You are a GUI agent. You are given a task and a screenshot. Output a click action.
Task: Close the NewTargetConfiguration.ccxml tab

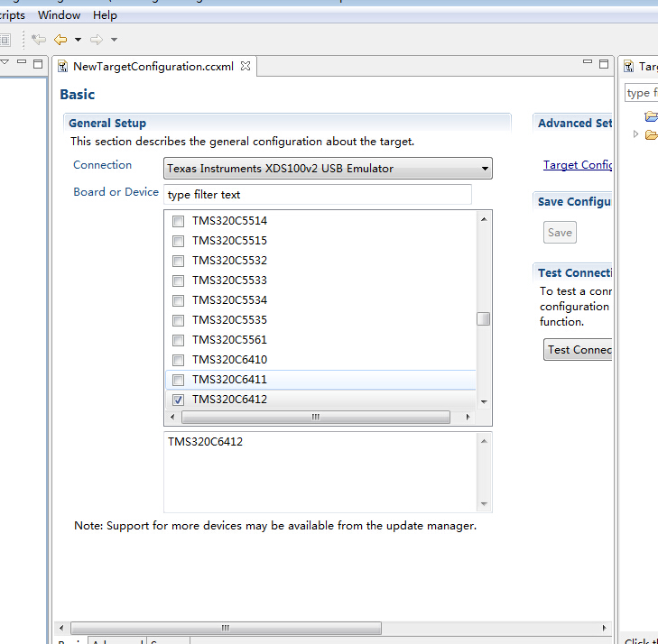(x=246, y=66)
